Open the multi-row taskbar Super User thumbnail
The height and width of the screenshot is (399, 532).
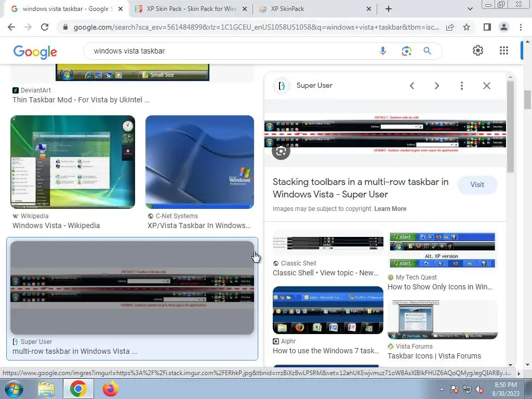pos(132,288)
